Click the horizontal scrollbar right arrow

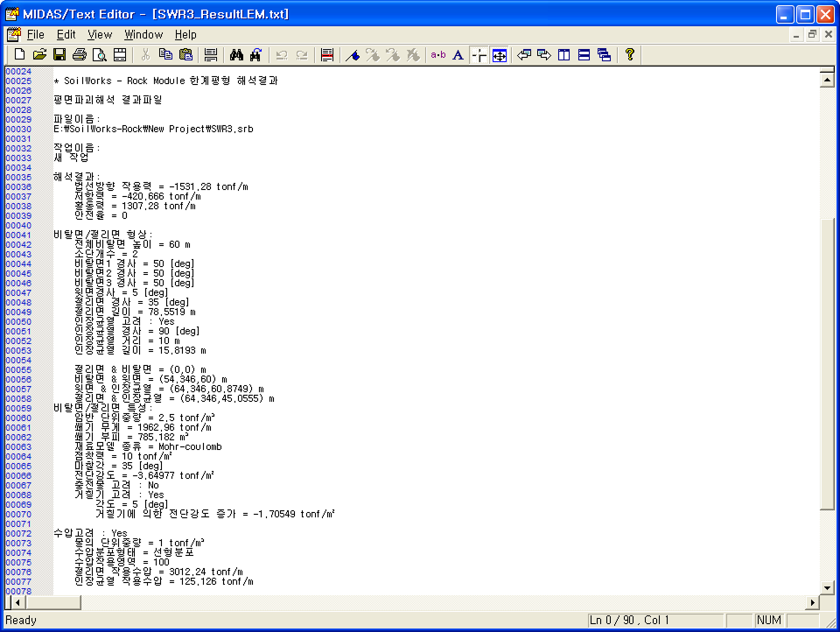click(x=811, y=602)
